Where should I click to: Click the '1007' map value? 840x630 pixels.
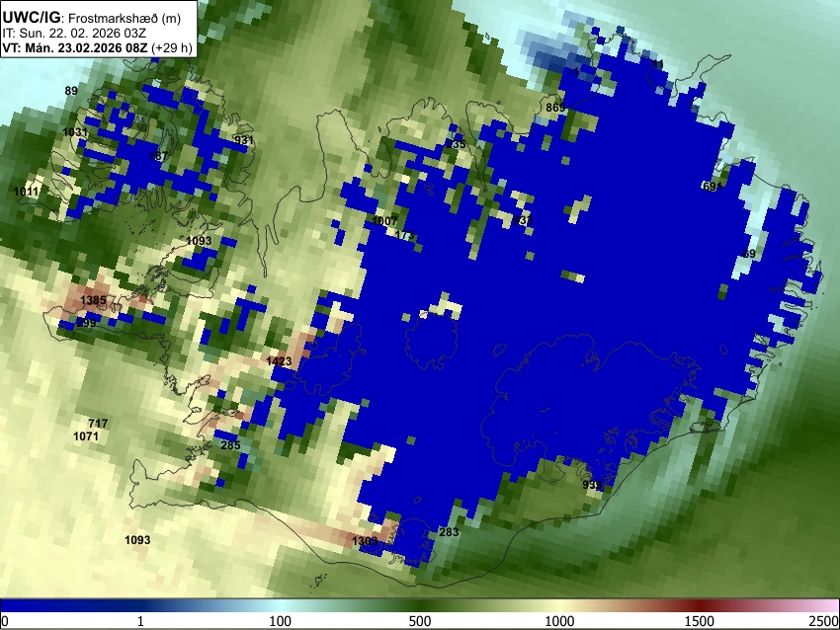(x=384, y=221)
